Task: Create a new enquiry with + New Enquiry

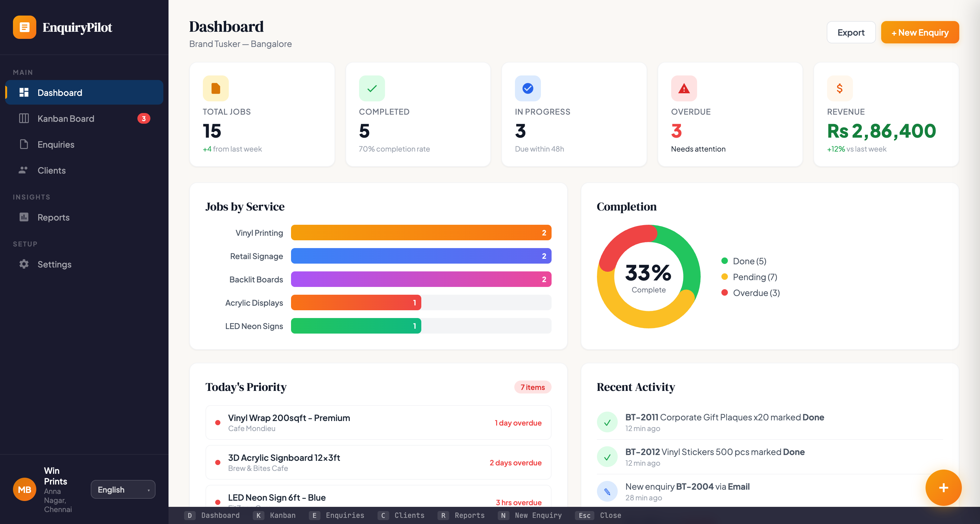Action: point(920,32)
